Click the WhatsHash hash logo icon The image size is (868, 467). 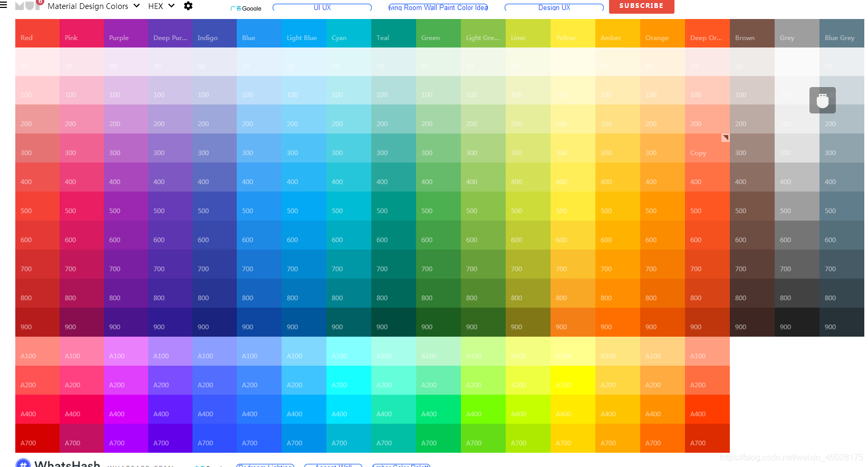click(x=23, y=463)
